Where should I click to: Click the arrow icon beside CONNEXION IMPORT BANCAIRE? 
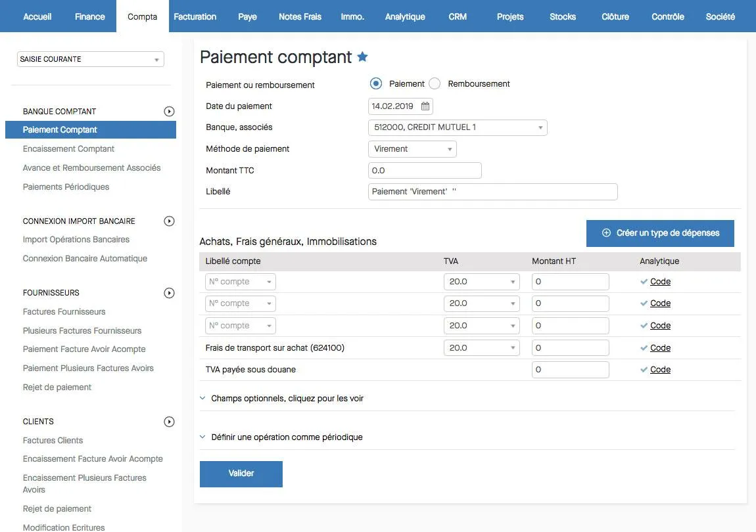click(169, 221)
